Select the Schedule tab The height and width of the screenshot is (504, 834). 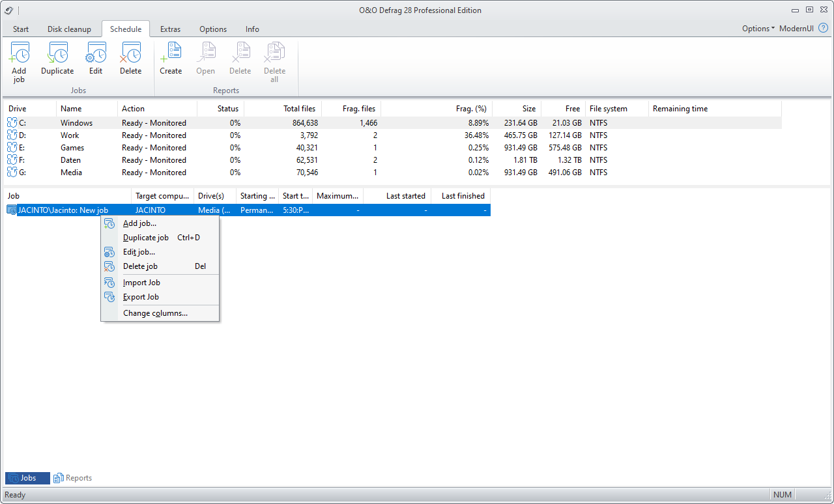point(126,29)
